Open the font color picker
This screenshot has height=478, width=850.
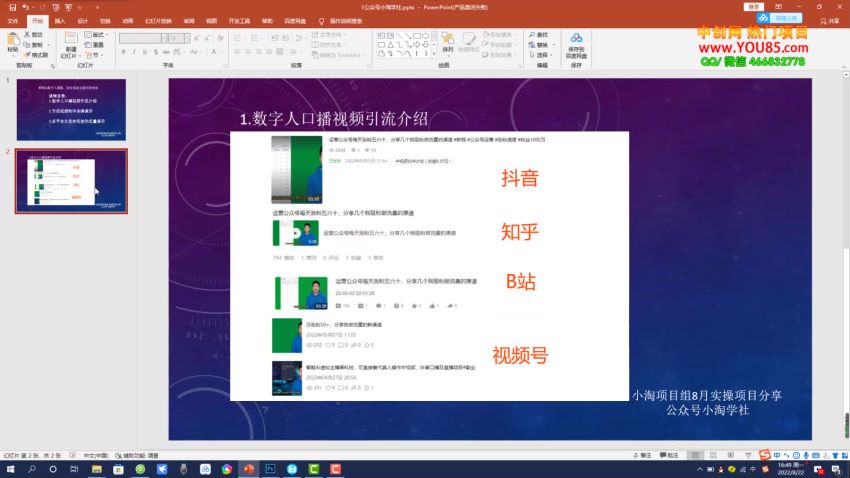[x=215, y=52]
